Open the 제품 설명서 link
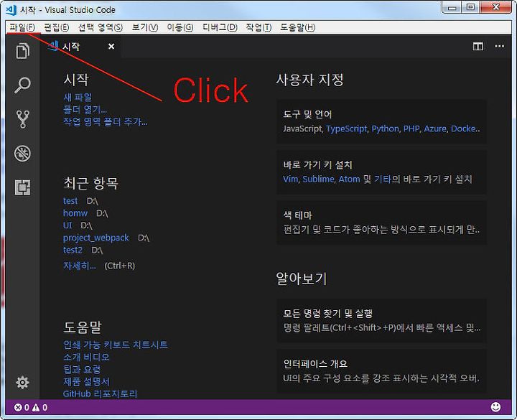 tap(86, 381)
